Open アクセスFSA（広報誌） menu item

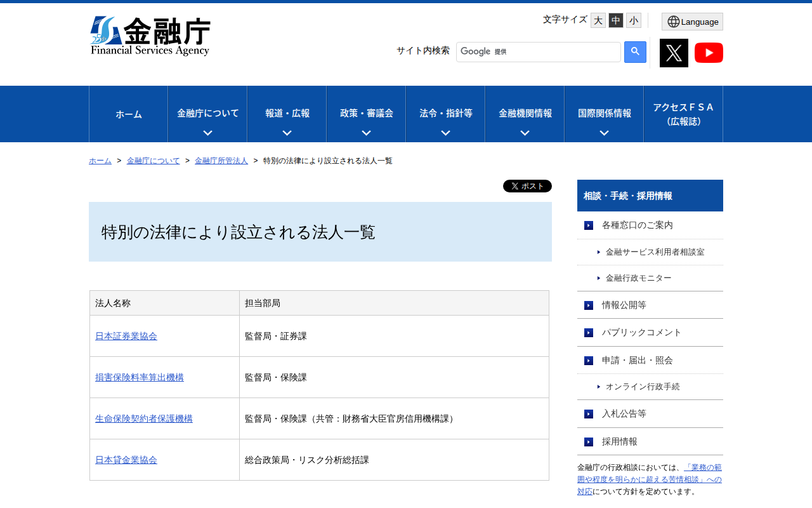[x=683, y=114]
